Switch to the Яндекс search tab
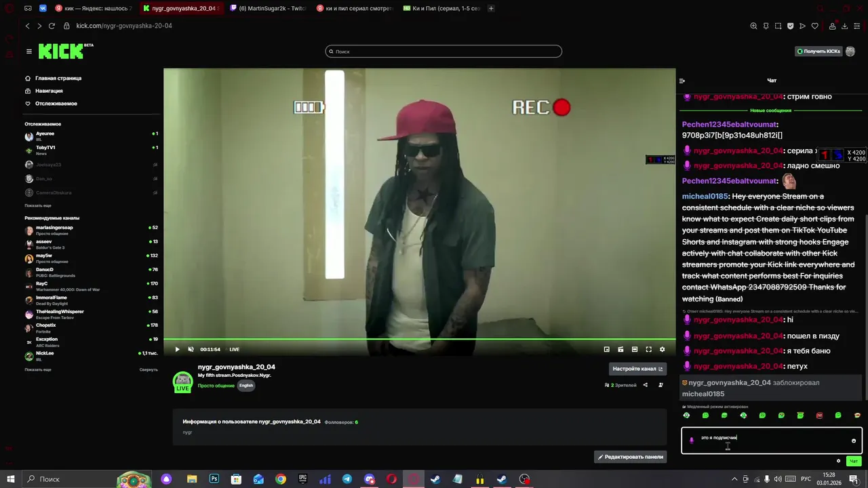The width and height of the screenshot is (868, 488). [x=94, y=8]
